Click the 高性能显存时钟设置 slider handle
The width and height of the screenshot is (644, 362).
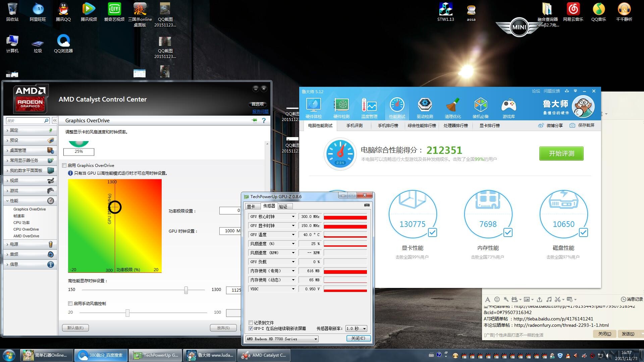[x=186, y=290]
